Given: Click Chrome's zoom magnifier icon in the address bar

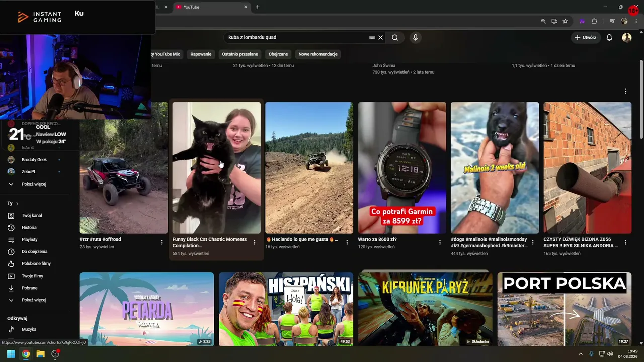Looking at the screenshot, I should [x=543, y=21].
